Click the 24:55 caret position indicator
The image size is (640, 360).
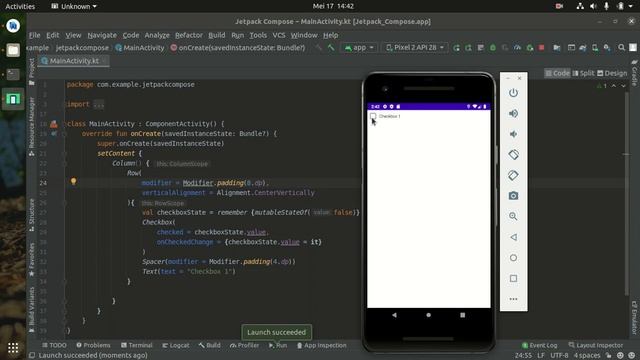[523, 356]
